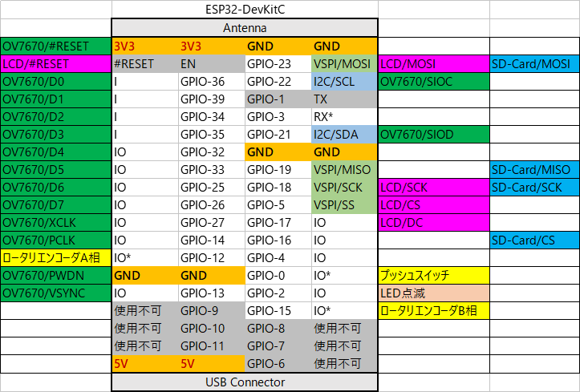Click the EN pin cell

coord(212,63)
